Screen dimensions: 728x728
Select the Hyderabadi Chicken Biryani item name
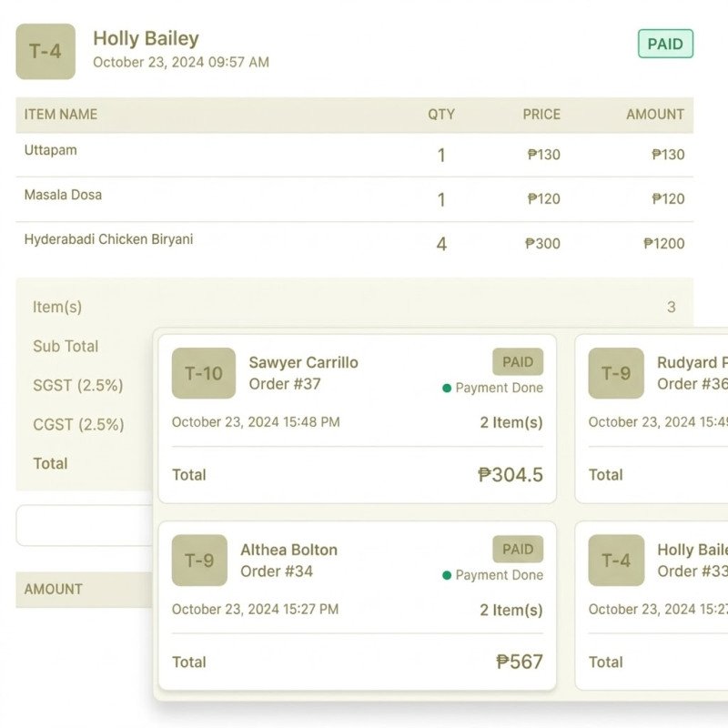pyautogui.click(x=108, y=239)
